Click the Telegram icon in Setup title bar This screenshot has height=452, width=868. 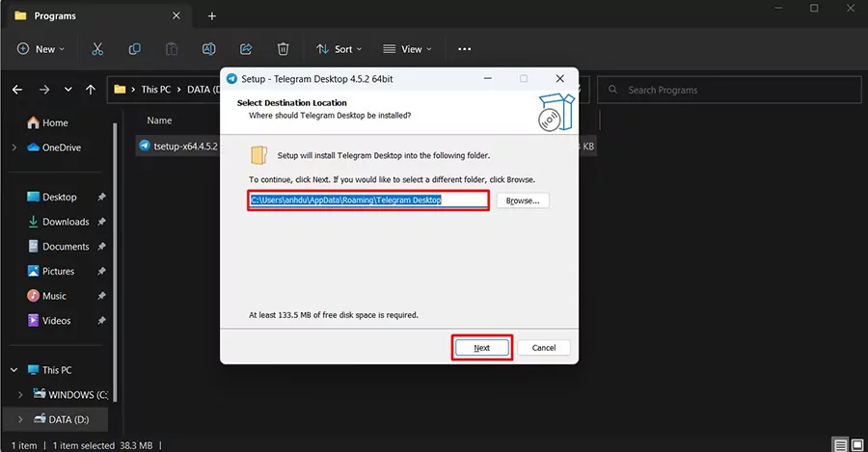[231, 79]
